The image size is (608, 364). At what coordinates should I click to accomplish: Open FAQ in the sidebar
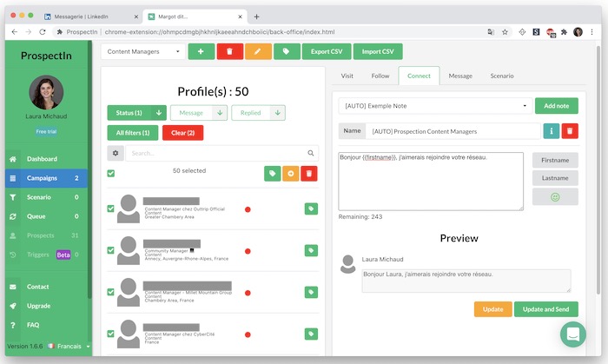[x=46, y=325]
